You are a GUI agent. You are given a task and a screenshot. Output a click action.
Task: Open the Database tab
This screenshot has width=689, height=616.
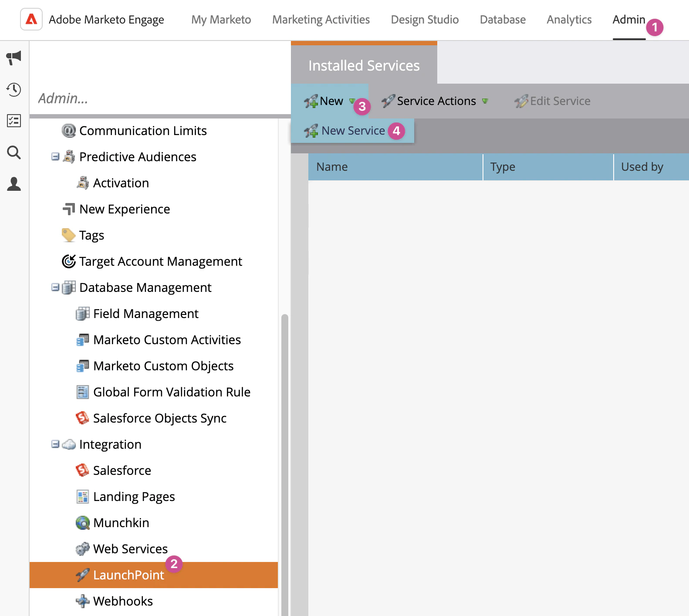click(x=503, y=20)
